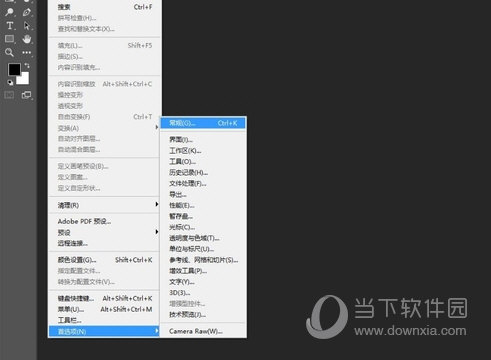
Task: Select the Rectangle shape tool
Action: point(9,39)
